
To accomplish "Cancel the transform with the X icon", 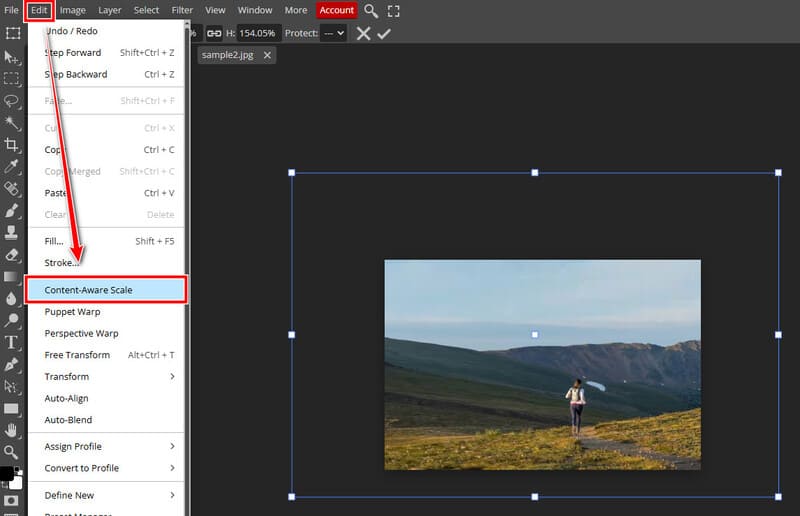I will pos(363,34).
